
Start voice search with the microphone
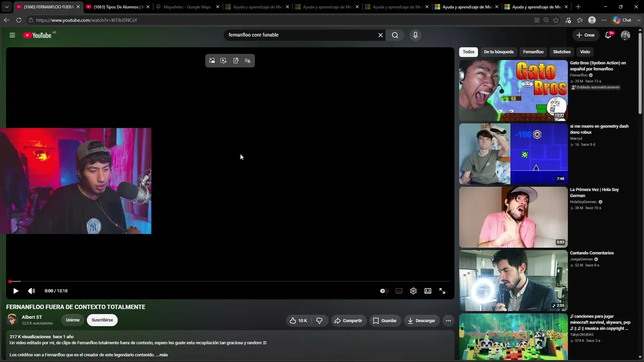(x=415, y=35)
